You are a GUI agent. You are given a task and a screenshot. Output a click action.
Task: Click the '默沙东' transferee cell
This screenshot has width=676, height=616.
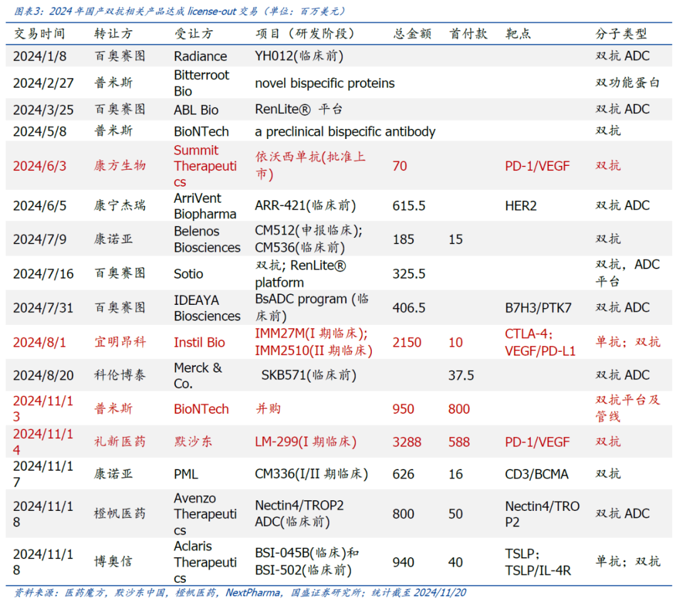(193, 441)
